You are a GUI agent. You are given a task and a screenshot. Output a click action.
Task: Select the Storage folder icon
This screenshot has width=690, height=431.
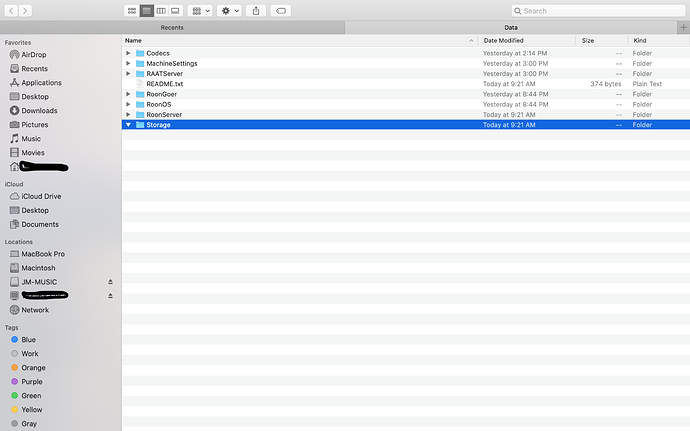coord(140,125)
